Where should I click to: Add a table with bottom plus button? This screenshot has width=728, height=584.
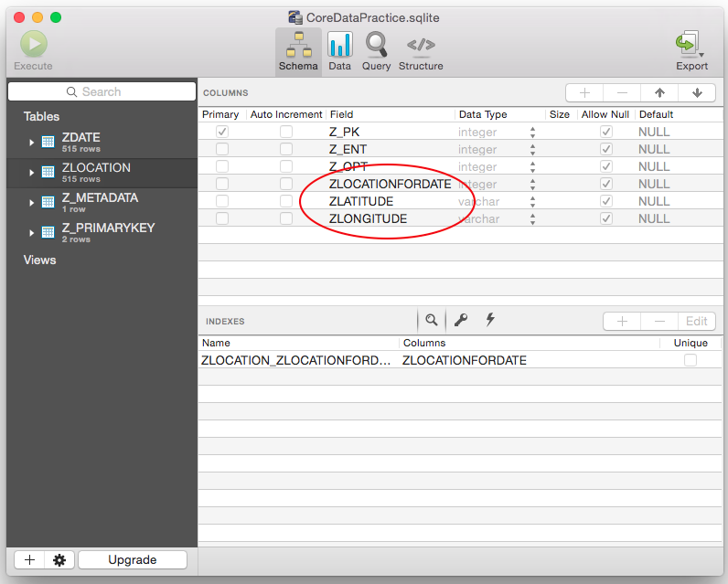[29, 560]
